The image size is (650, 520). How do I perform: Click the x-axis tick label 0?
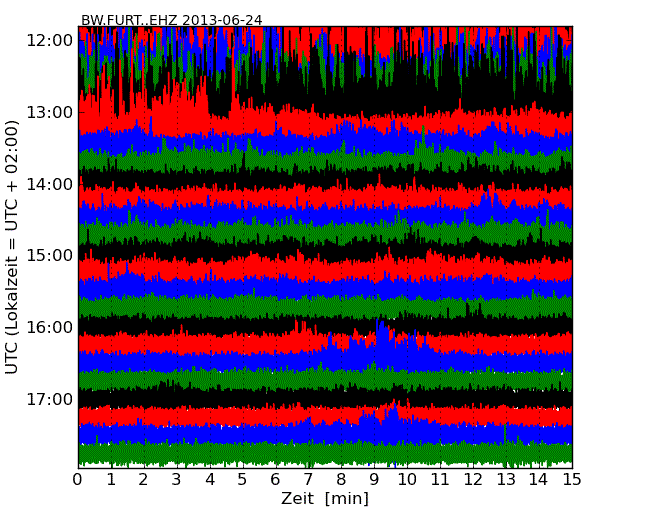(x=78, y=480)
